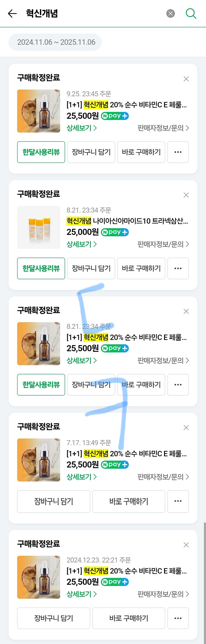Select 장바구니 담기 on the 2024.12.23 order

[54, 618]
